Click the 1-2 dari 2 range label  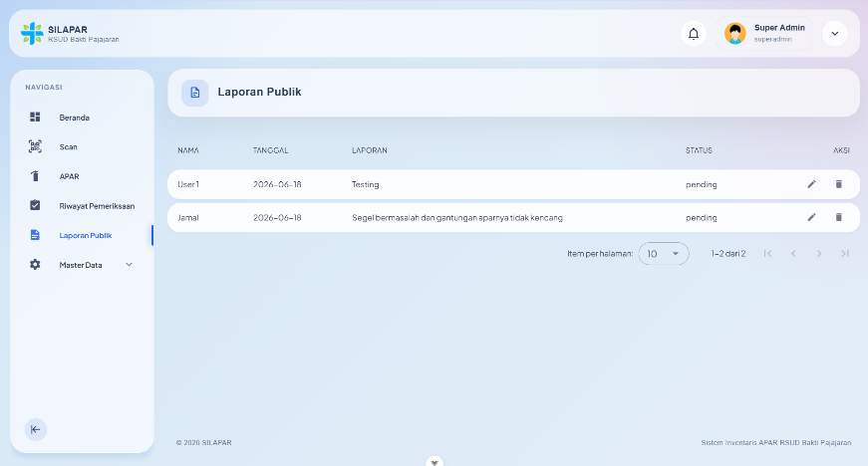click(727, 253)
